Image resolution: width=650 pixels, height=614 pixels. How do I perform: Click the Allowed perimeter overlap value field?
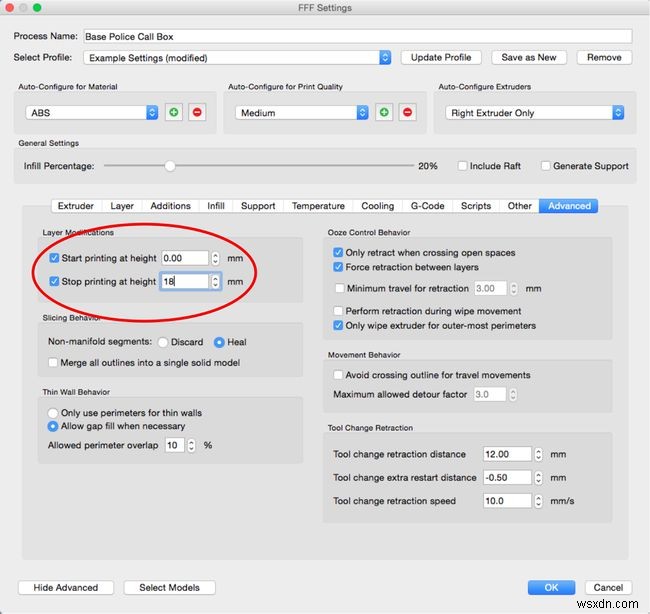(175, 445)
